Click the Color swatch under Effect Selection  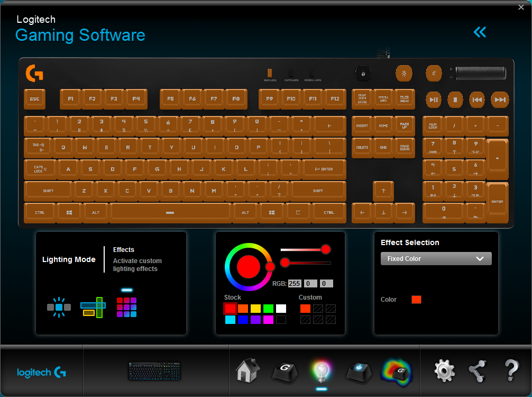[416, 300]
